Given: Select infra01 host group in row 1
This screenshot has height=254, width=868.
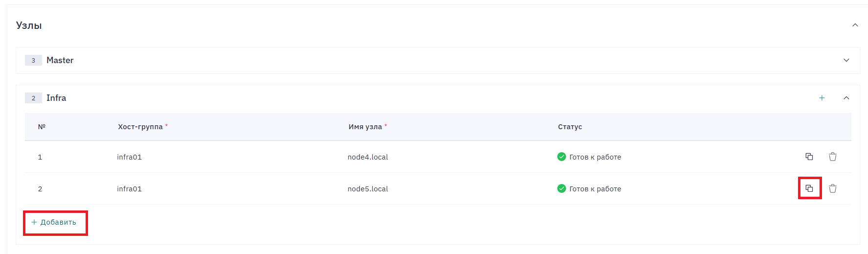Looking at the screenshot, I should tap(129, 157).
